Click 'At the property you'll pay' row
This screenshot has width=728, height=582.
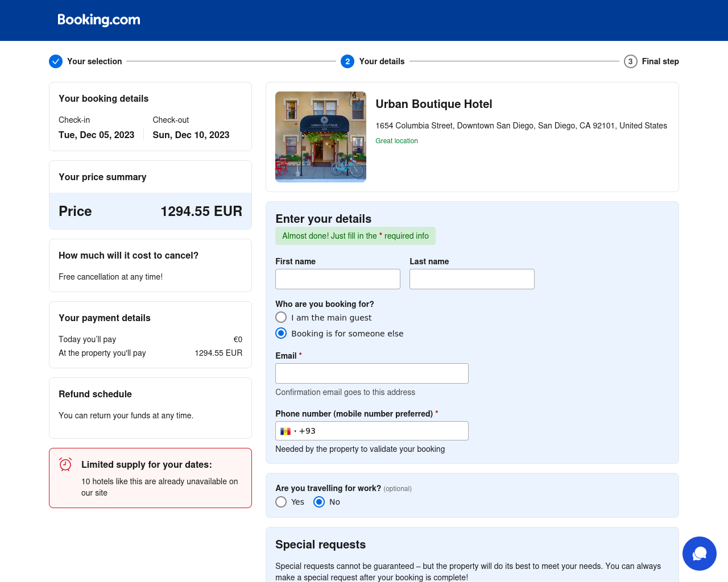pos(150,353)
